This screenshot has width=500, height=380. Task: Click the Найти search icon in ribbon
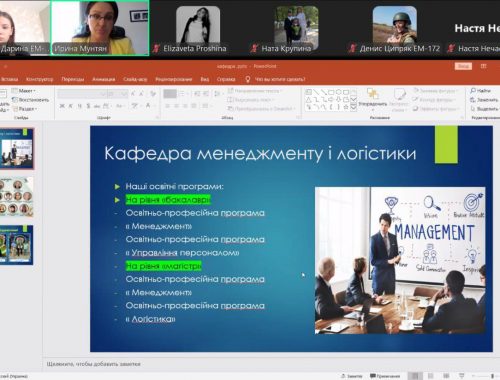click(473, 91)
